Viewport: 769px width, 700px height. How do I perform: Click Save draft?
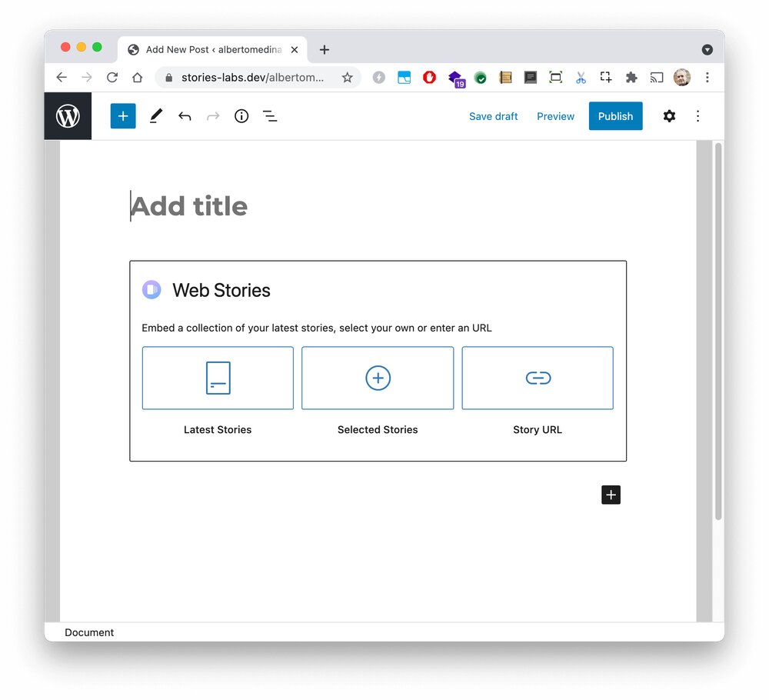point(494,116)
